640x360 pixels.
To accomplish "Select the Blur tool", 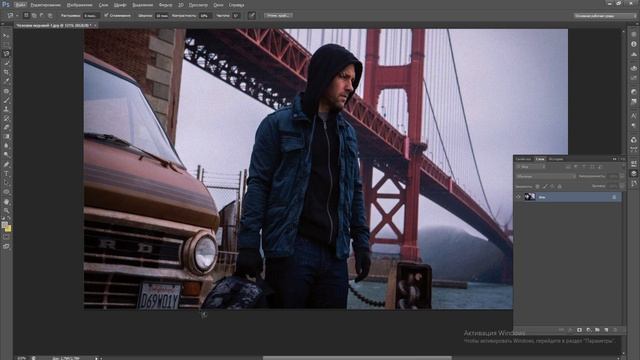I will click(x=6, y=146).
